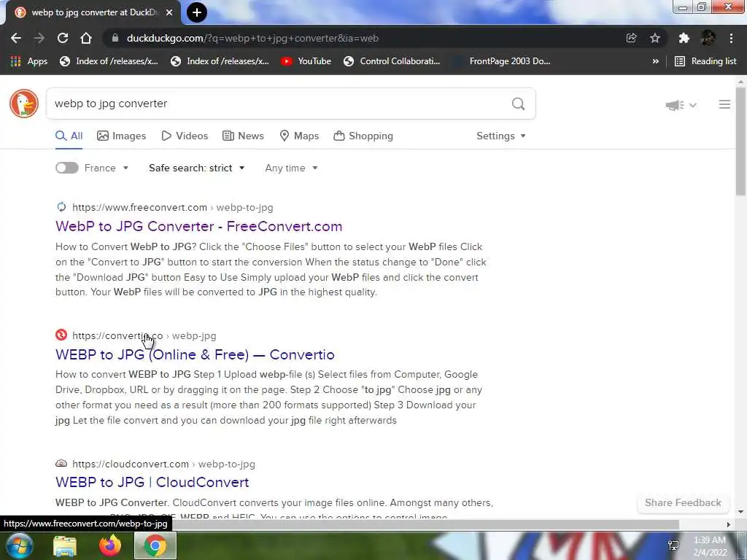Screen dimensions: 747x560
Task: Open the Chrome profile avatar
Action: point(708,38)
